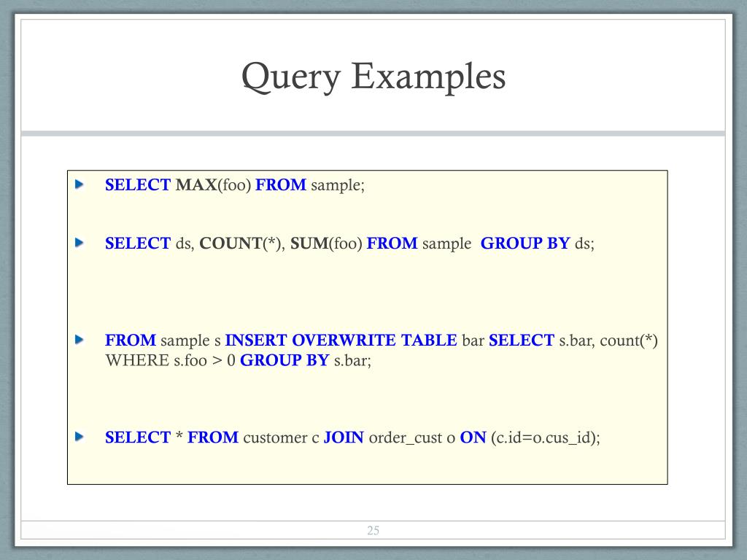This screenshot has height=560, width=747.
Task: Click bullet arrow before SELECT ds, COUNT query
Action: (x=80, y=243)
